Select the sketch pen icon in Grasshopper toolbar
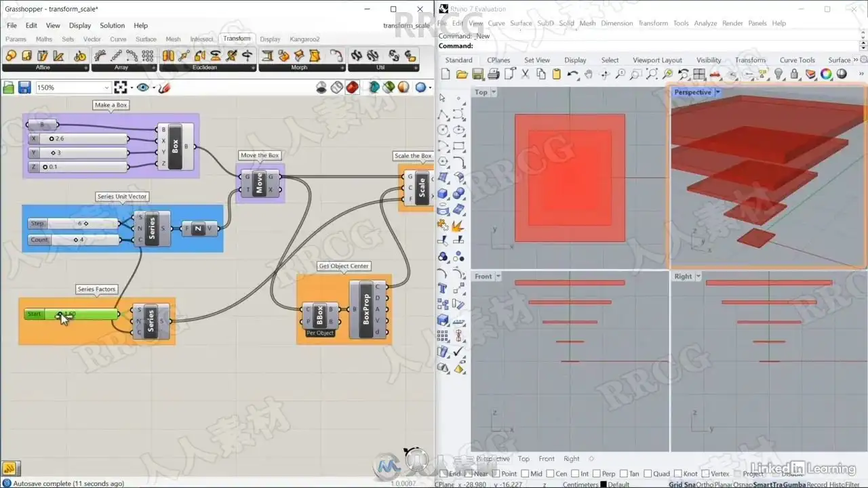Image resolution: width=868 pixels, height=488 pixels. pos(164,87)
